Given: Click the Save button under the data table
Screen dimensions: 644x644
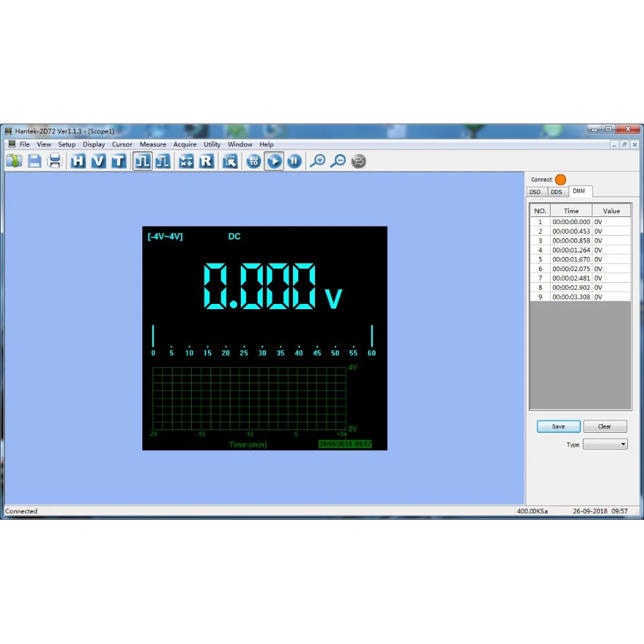Looking at the screenshot, I should tap(558, 426).
